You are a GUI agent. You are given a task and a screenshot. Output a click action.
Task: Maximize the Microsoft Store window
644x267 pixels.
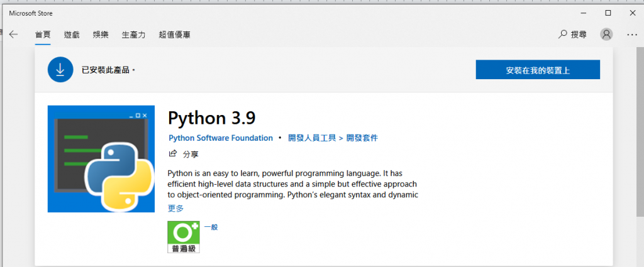[x=608, y=13]
